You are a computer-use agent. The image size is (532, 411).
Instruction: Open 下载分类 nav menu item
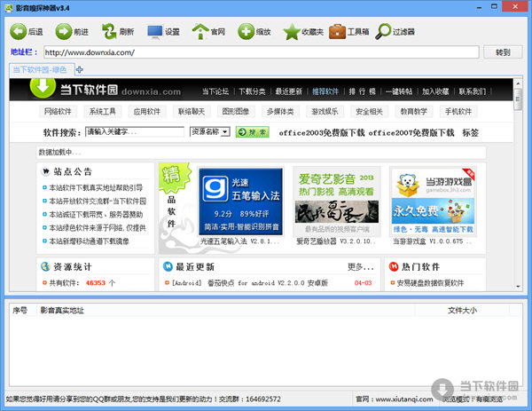click(x=252, y=91)
